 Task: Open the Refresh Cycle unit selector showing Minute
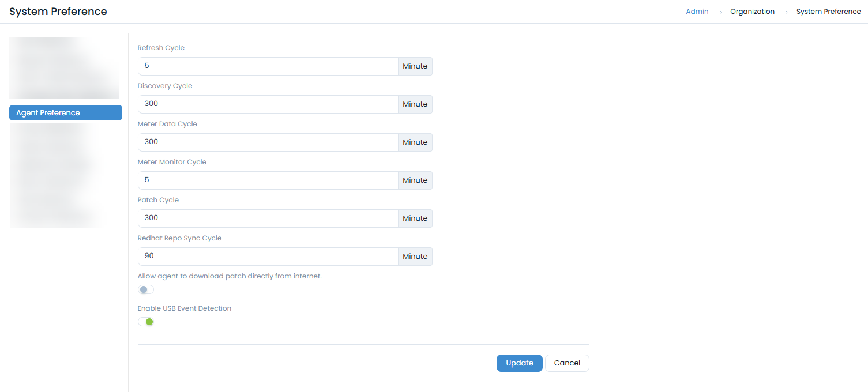[415, 66]
